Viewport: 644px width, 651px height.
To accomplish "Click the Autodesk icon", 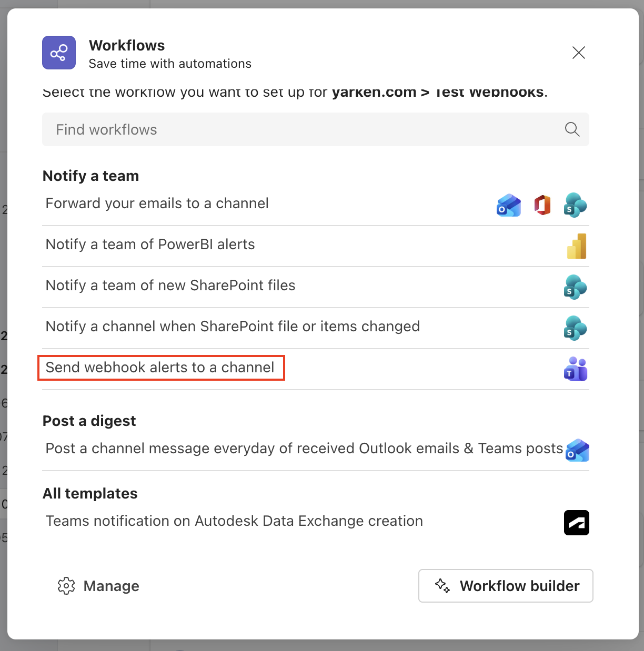I will (577, 523).
